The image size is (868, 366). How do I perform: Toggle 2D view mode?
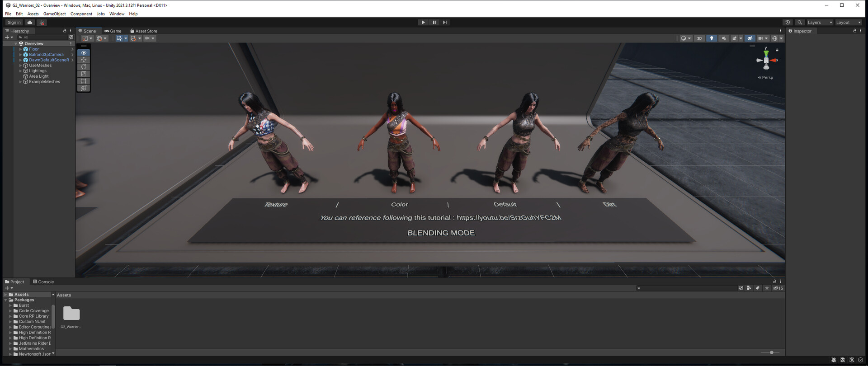point(699,38)
